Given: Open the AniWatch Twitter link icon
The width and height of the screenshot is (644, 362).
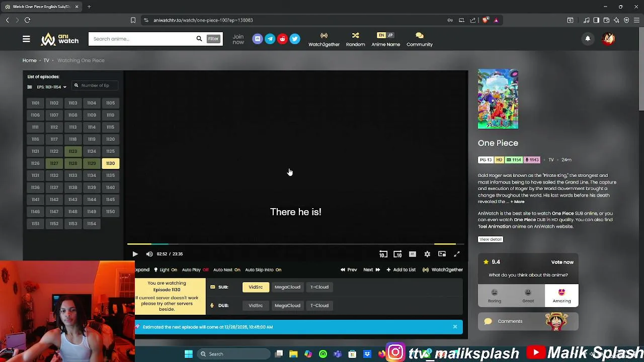Looking at the screenshot, I should [x=295, y=39].
